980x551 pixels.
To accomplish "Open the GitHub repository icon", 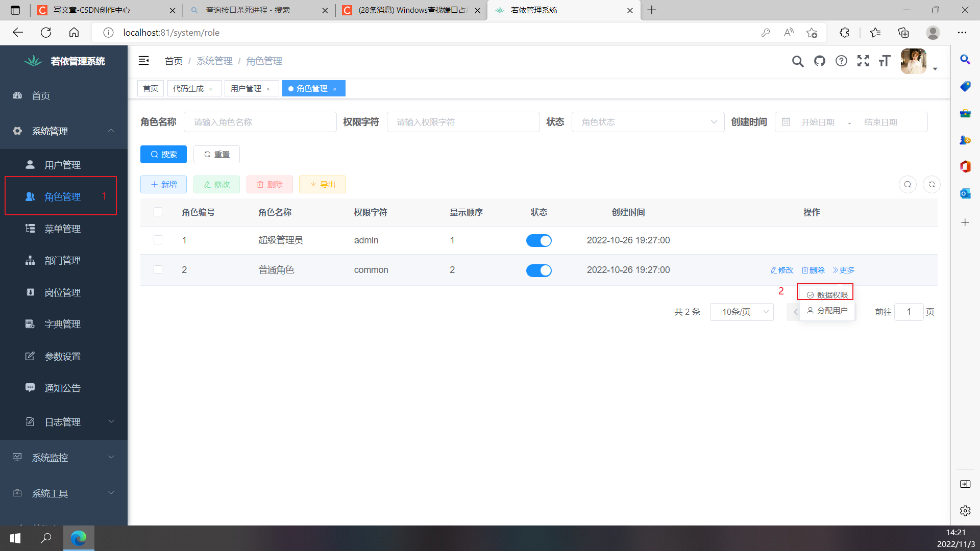I will [819, 61].
